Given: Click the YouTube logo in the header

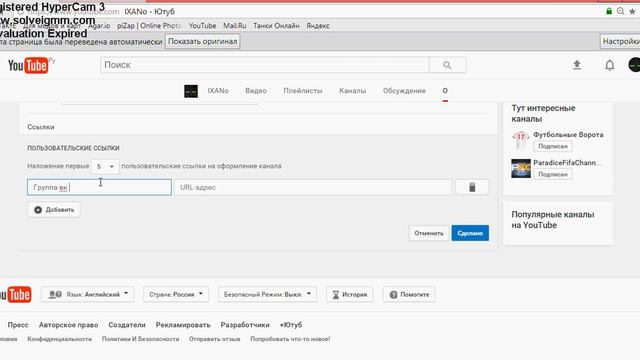Looking at the screenshot, I should coord(28,65).
